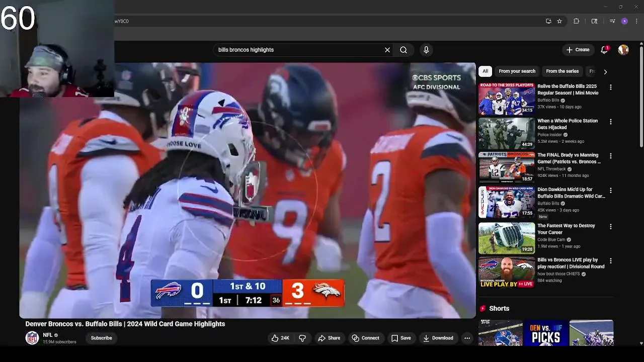Image resolution: width=644 pixels, height=362 pixels.
Task: Click the Police Insider channel name
Action: tap(550, 135)
